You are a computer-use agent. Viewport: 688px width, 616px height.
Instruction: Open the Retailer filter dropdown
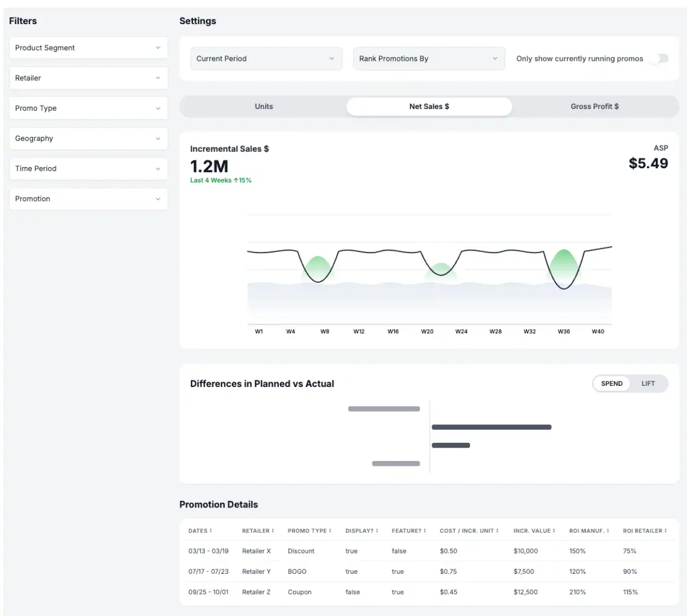point(88,78)
